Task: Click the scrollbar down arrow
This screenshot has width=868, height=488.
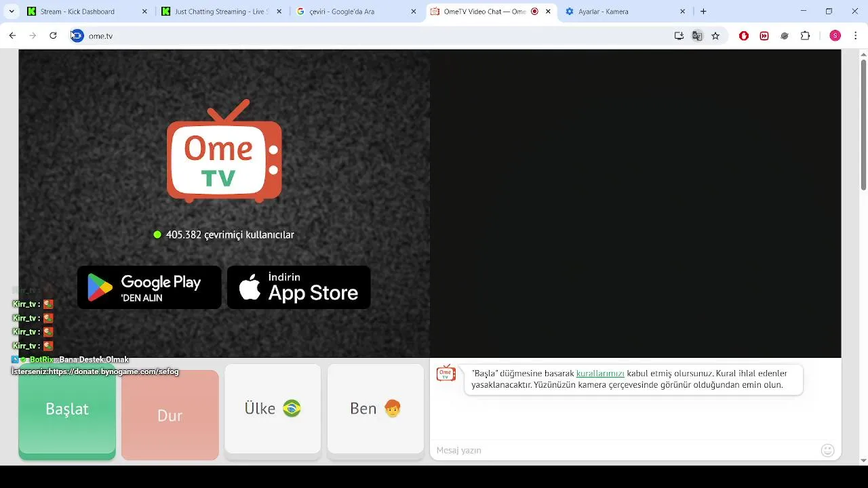Action: [863, 460]
